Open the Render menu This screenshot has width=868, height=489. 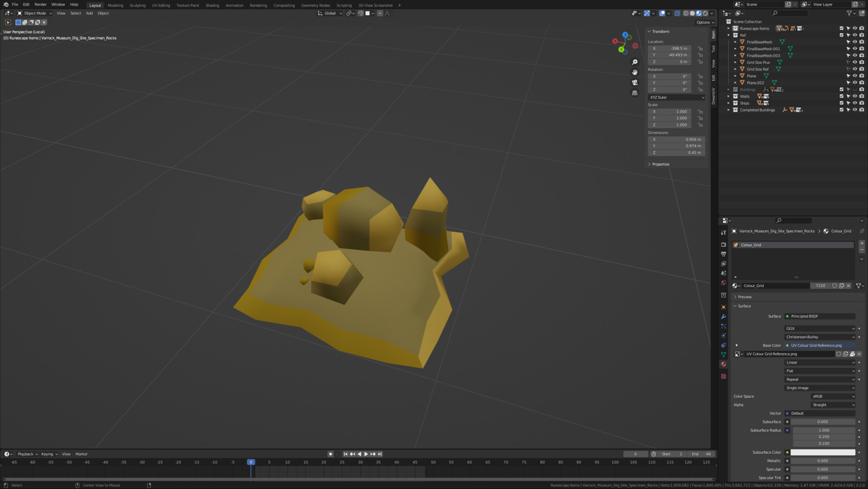pyautogui.click(x=40, y=4)
